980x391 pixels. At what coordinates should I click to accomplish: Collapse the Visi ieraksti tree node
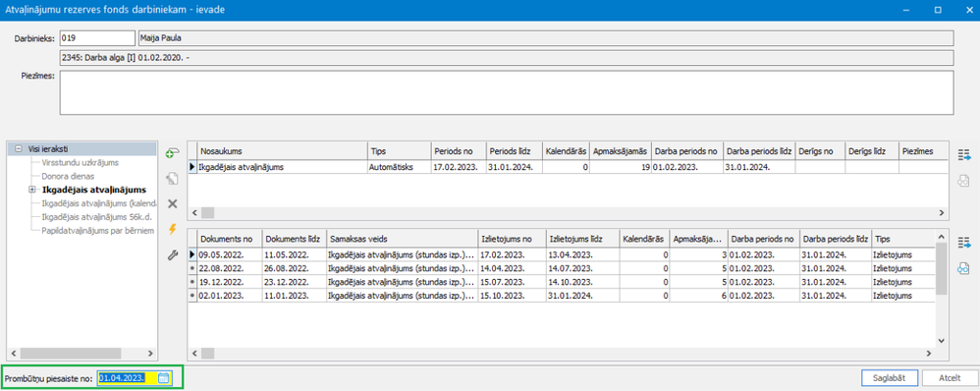pos(18,149)
